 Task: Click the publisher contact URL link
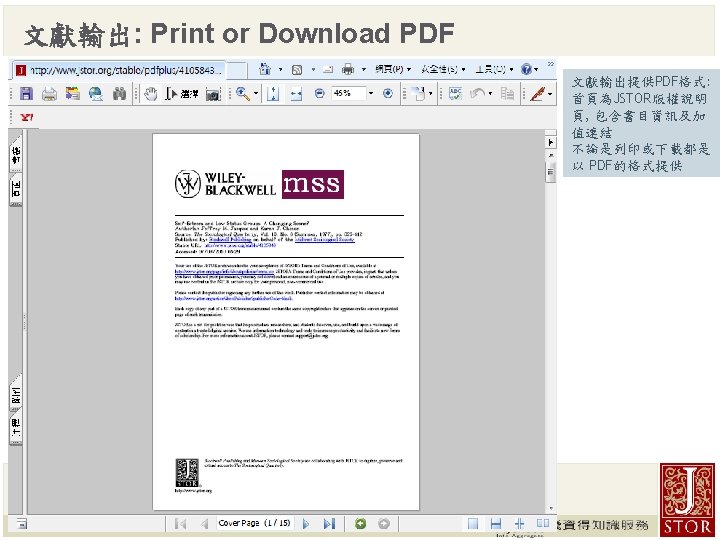tap(233, 298)
